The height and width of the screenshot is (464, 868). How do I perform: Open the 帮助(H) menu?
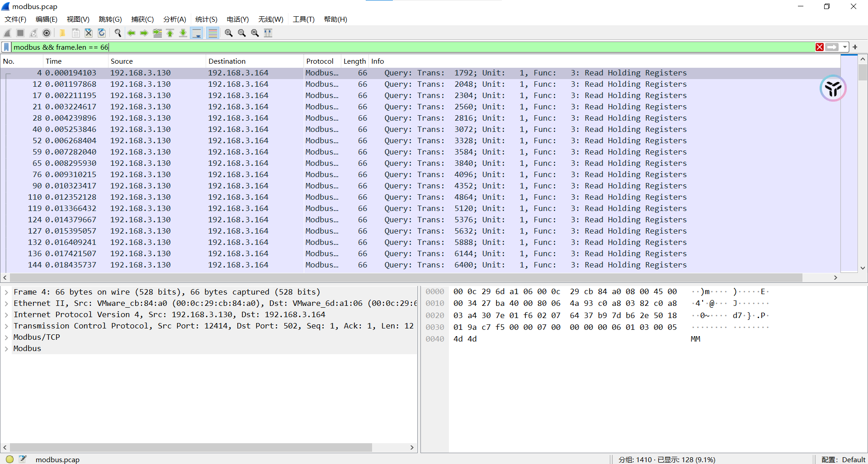tap(335, 19)
